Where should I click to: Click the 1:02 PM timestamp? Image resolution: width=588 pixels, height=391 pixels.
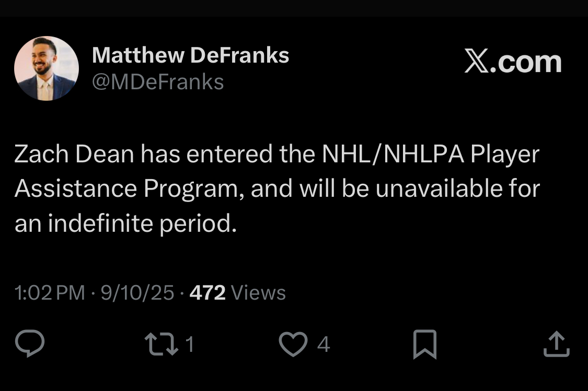(x=50, y=292)
